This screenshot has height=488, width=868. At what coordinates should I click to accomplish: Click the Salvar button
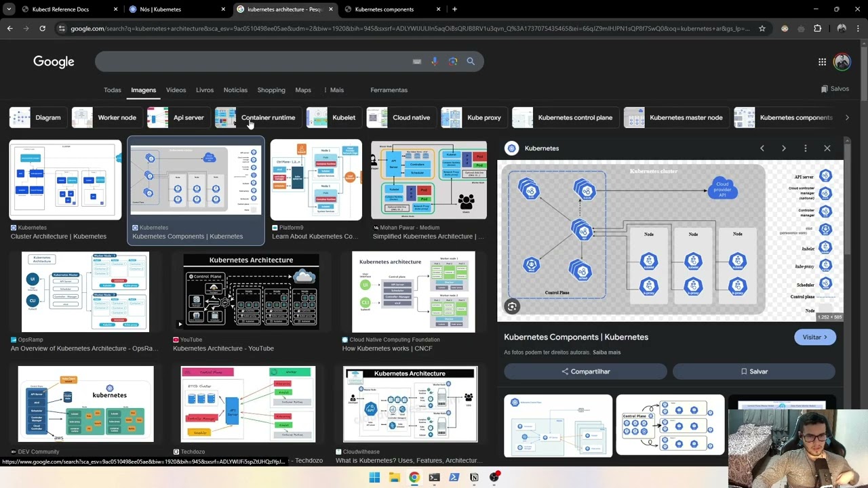[x=754, y=371]
